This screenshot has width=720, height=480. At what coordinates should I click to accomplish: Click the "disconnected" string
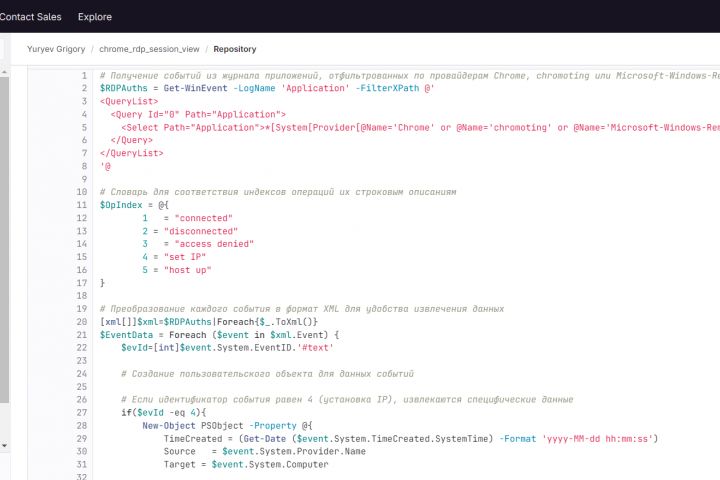201,231
